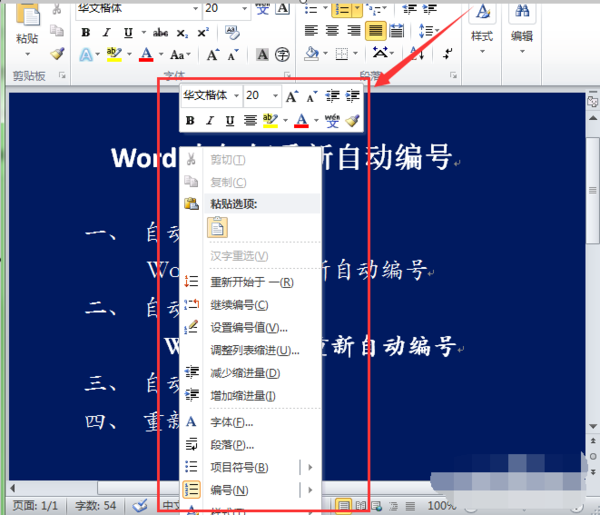Choose 减少缩进量(D) in context menu
The height and width of the screenshot is (515, 600).
[250, 373]
